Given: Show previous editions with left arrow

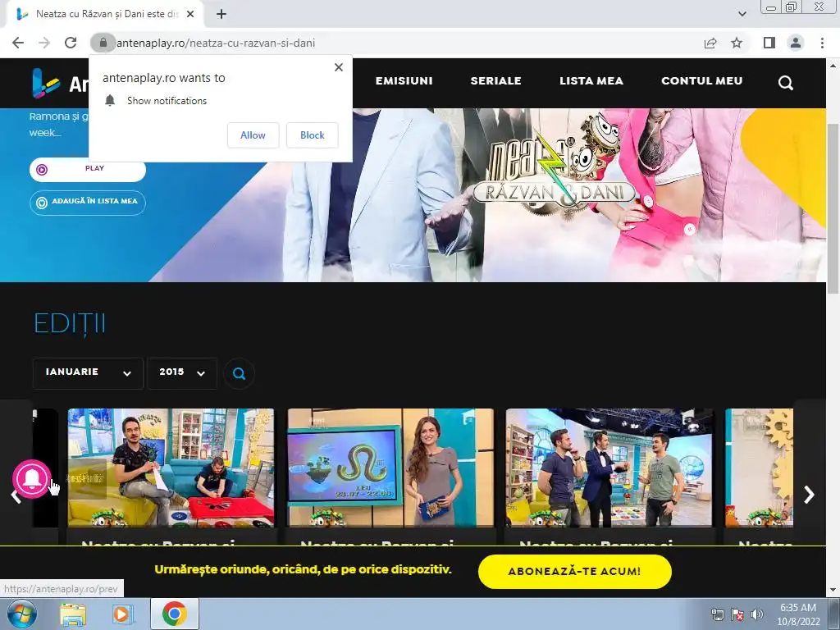Looking at the screenshot, I should pyautogui.click(x=15, y=495).
